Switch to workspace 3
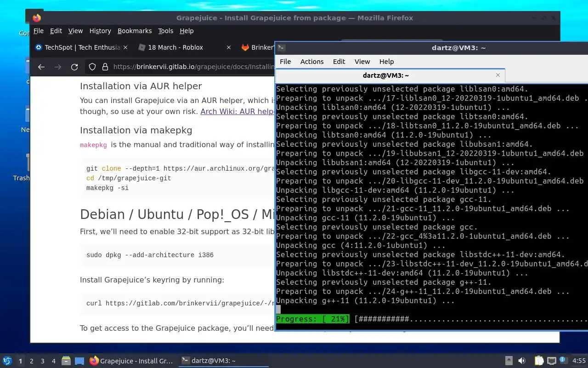588x368 pixels. (x=42, y=361)
